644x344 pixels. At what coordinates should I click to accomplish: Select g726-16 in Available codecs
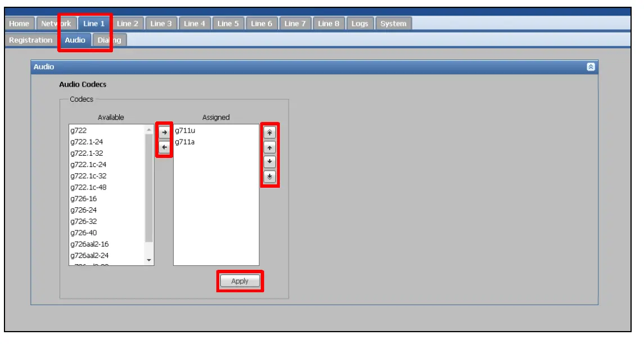107,198
